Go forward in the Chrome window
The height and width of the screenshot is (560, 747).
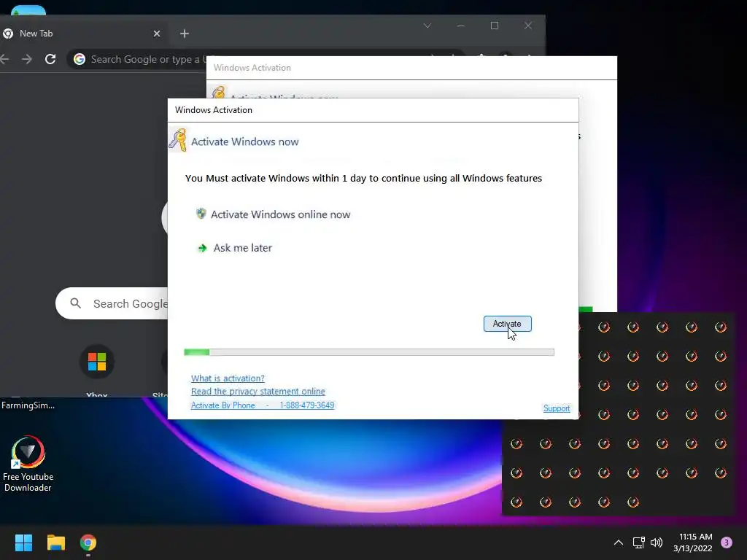tap(27, 59)
